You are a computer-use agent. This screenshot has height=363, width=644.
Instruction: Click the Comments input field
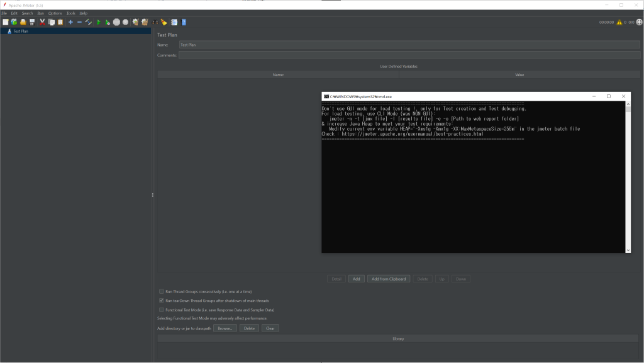tap(409, 55)
